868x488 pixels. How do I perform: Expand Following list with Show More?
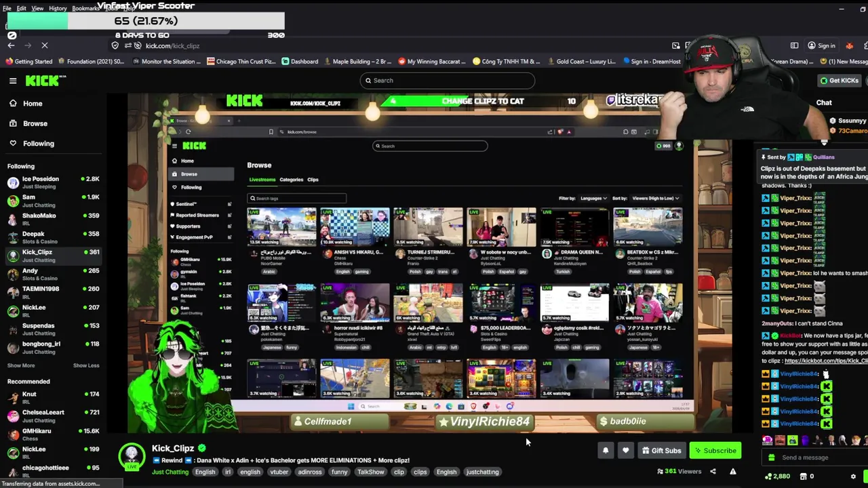pyautogui.click(x=21, y=365)
